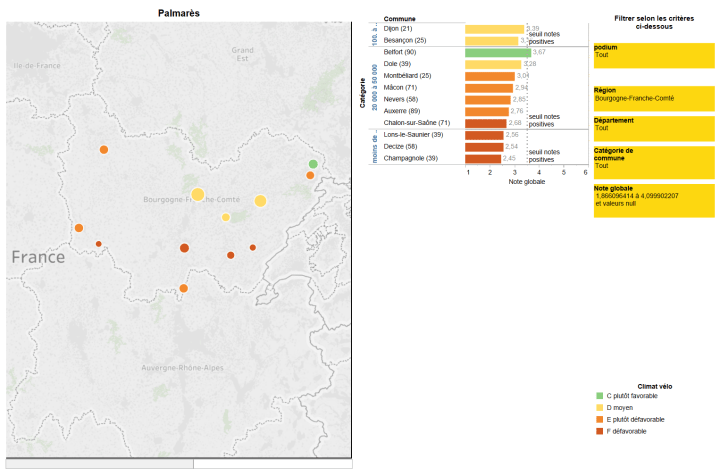
Task: Click the 'Nevers (58)' commune label
Action: click(403, 100)
